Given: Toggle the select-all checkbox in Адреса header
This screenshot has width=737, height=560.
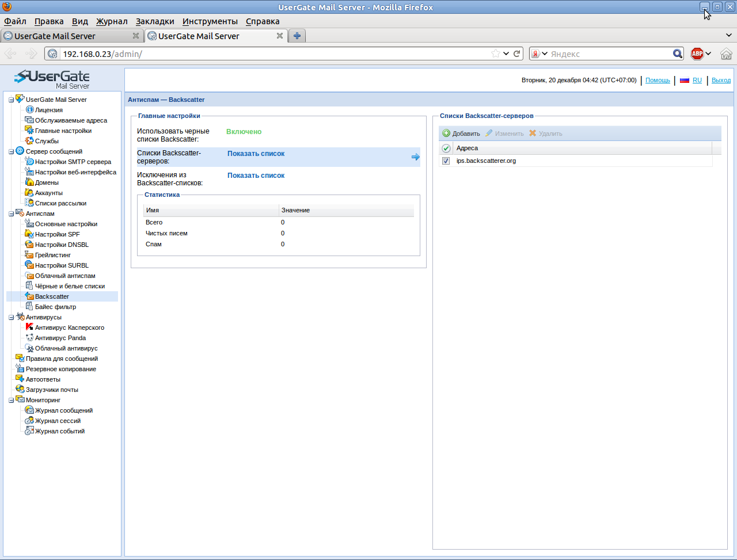Looking at the screenshot, I should tap(446, 148).
